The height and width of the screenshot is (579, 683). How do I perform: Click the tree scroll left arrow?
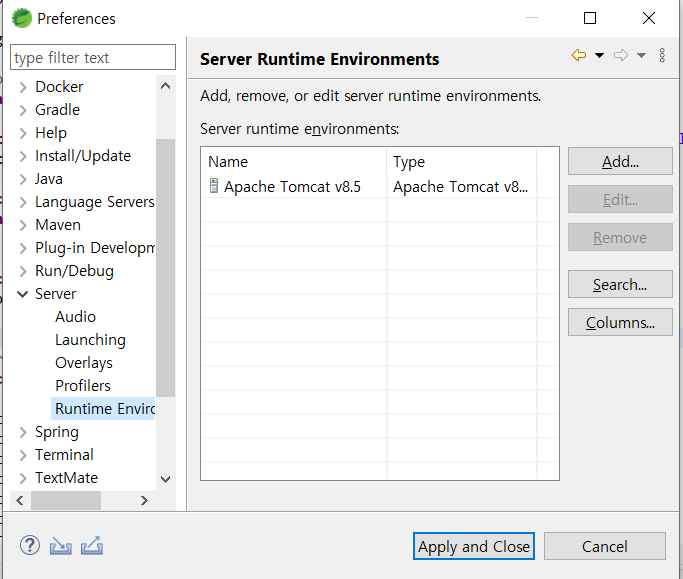(x=20, y=500)
